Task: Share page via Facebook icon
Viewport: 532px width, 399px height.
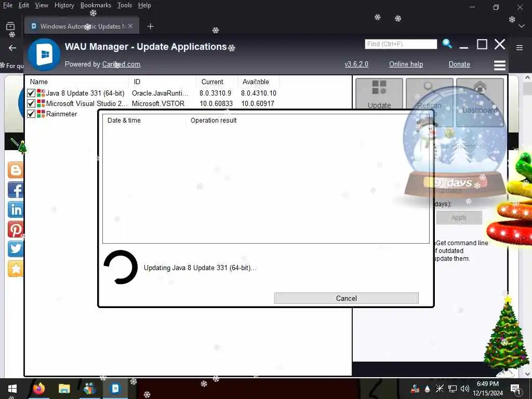Action: coord(15,190)
